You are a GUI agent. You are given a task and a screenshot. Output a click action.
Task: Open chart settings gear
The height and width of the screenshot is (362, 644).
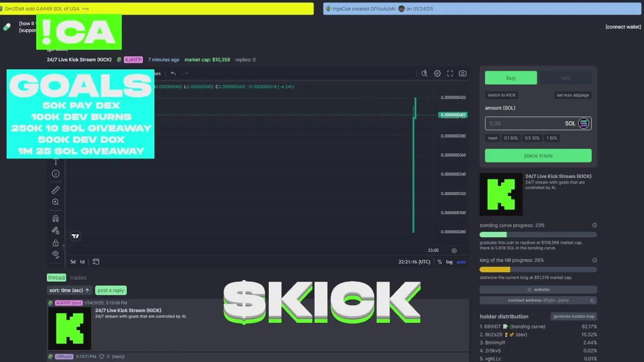coord(437,73)
